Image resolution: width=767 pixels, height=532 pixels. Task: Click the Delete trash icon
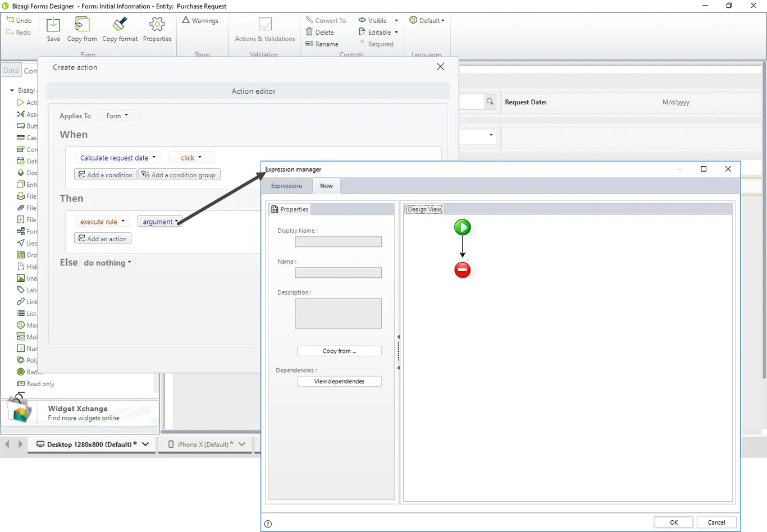[x=309, y=32]
